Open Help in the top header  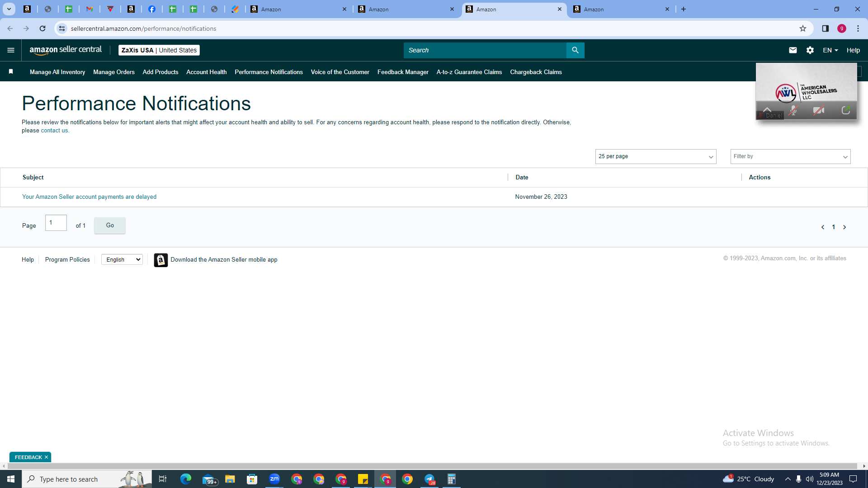pyautogui.click(x=853, y=50)
